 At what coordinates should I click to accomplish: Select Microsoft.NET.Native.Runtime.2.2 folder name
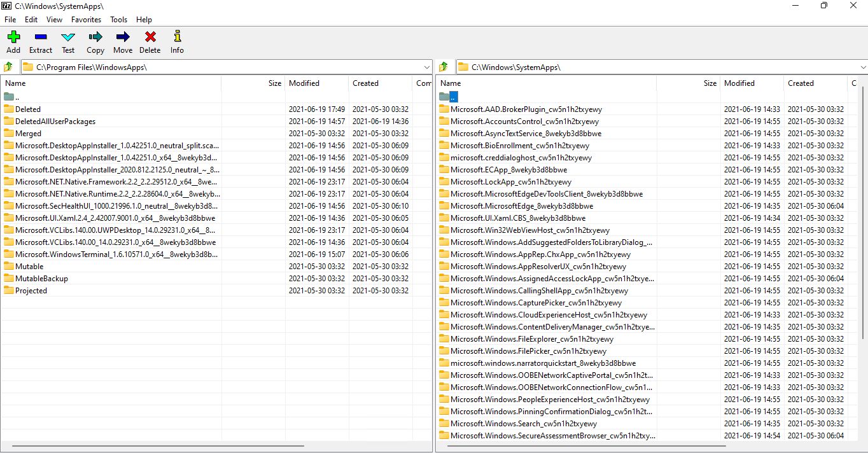pos(117,193)
